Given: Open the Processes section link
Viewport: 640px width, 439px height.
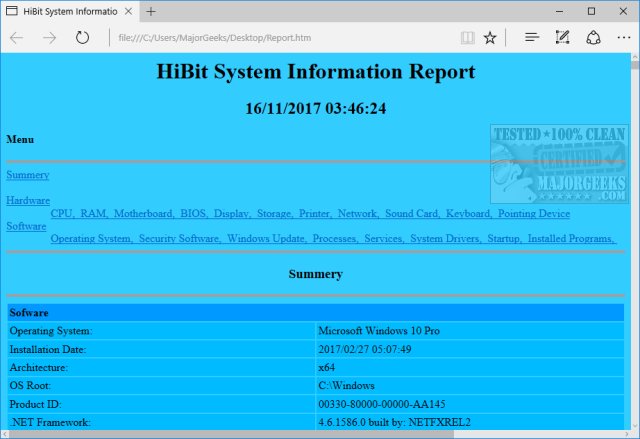Looking at the screenshot, I should (x=336, y=239).
